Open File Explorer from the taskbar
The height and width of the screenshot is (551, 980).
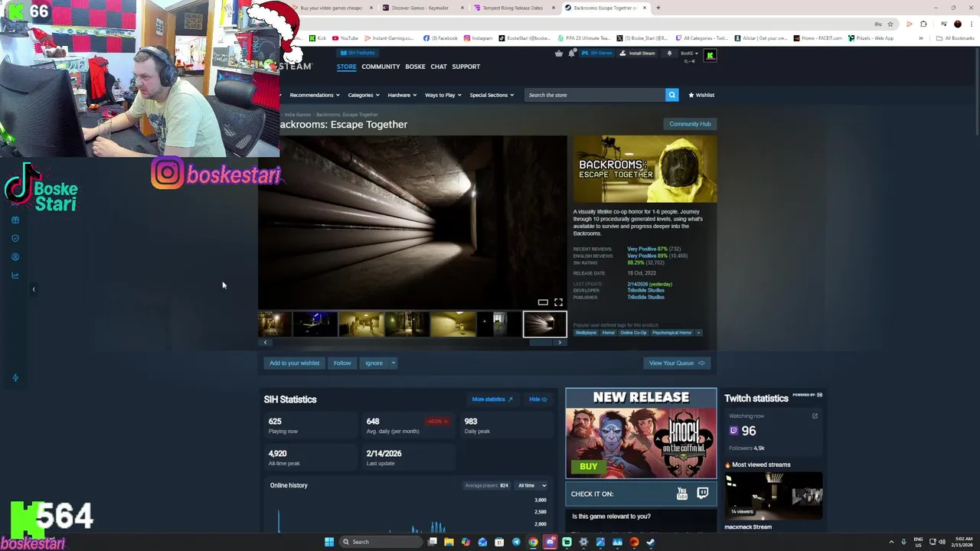(449, 542)
